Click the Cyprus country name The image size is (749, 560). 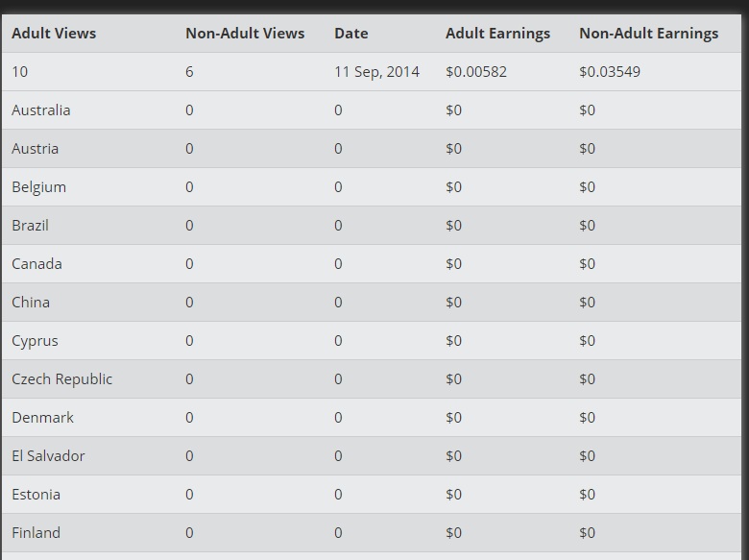[35, 341]
